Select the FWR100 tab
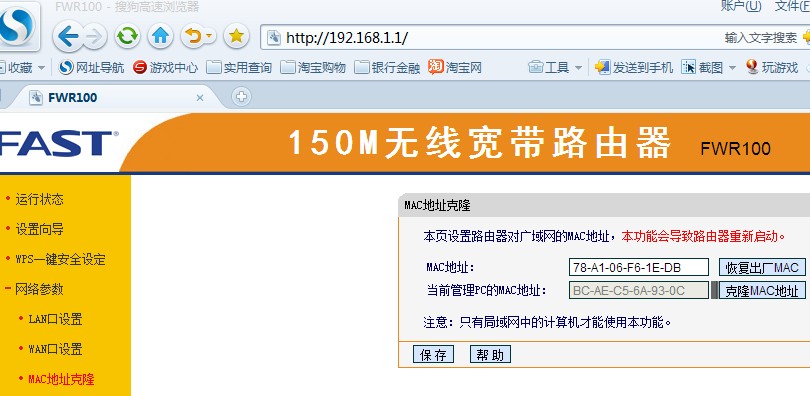Screen dimensions: 810x396 [x=116, y=97]
